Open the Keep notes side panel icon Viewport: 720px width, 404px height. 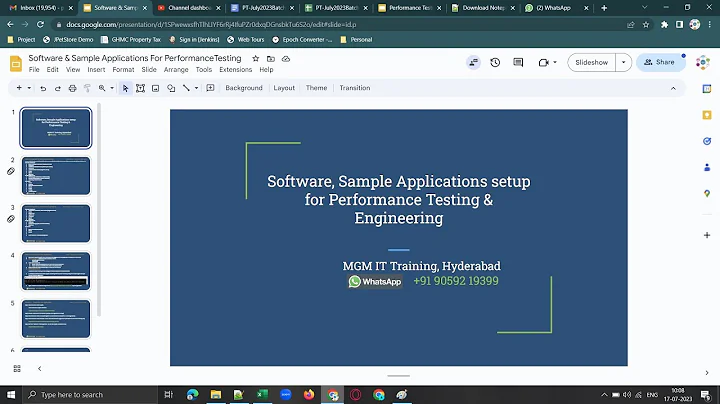707,115
